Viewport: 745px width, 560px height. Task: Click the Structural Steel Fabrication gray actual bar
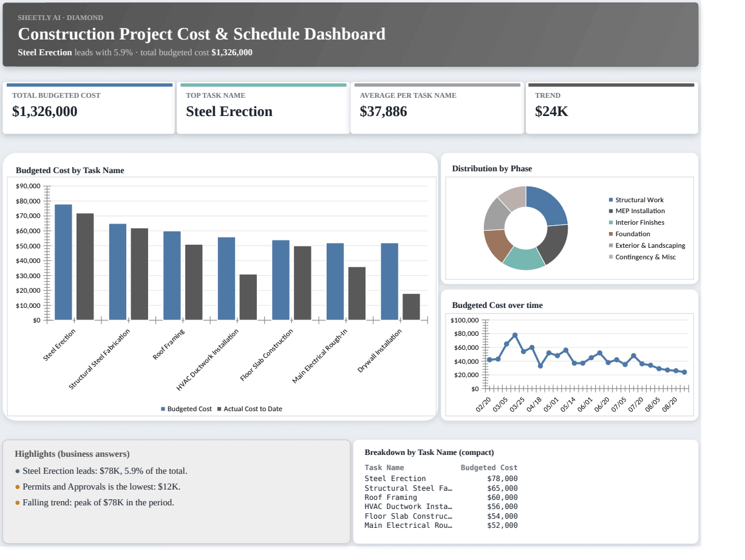coord(140,274)
